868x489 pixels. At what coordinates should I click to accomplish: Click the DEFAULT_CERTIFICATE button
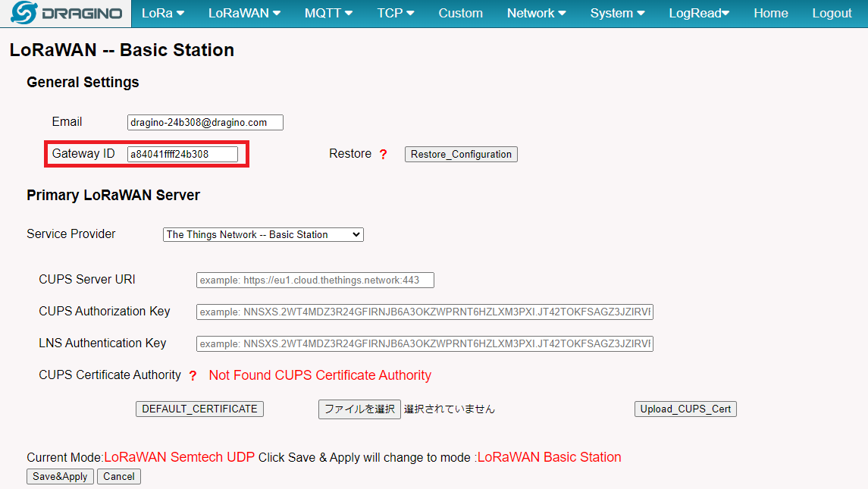[x=199, y=409]
